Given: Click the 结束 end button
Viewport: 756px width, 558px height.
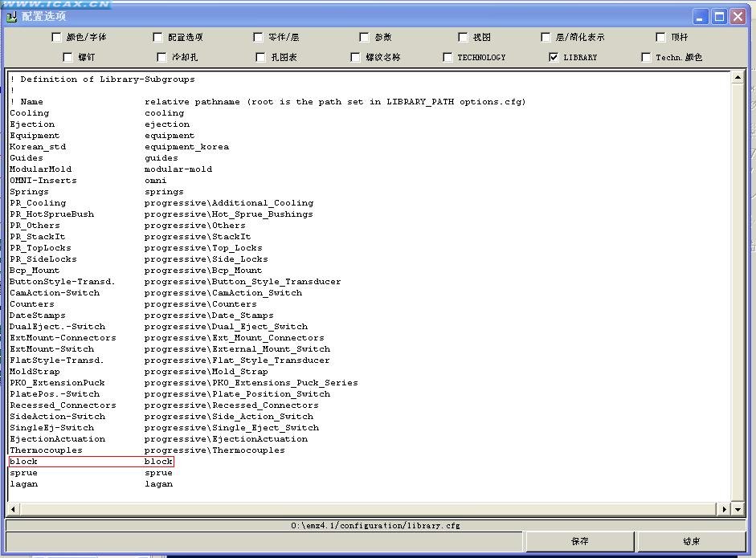Looking at the screenshot, I should point(692,541).
